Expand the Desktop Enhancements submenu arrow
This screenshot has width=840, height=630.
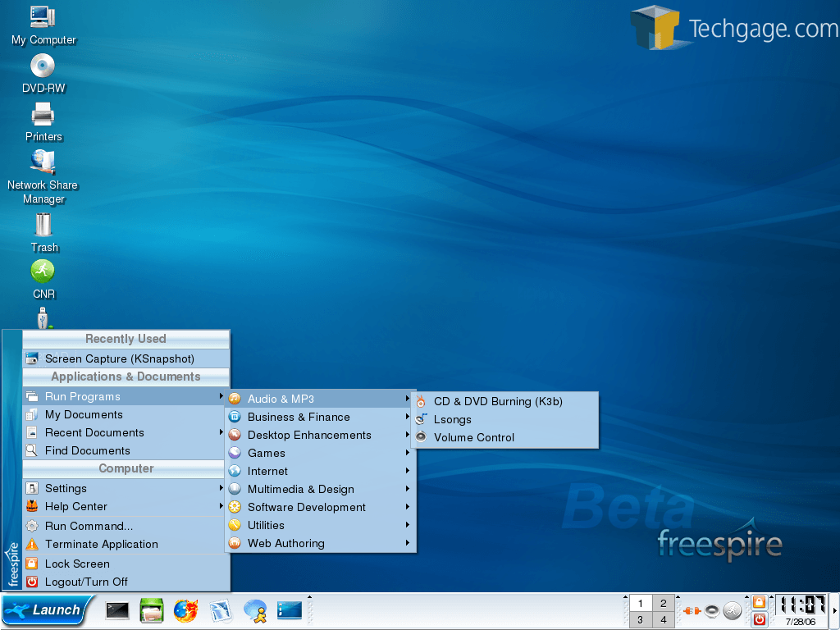(408, 435)
